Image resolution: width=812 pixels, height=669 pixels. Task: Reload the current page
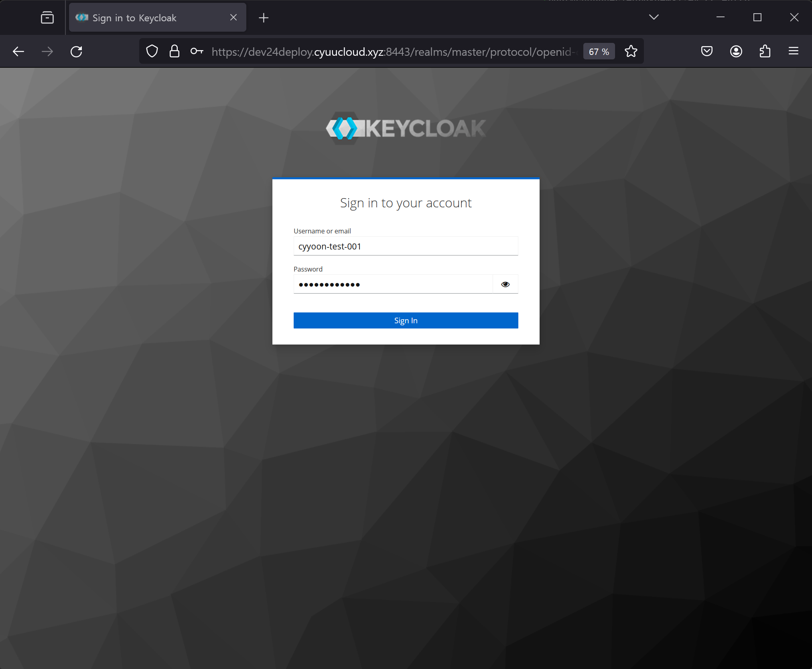[76, 51]
